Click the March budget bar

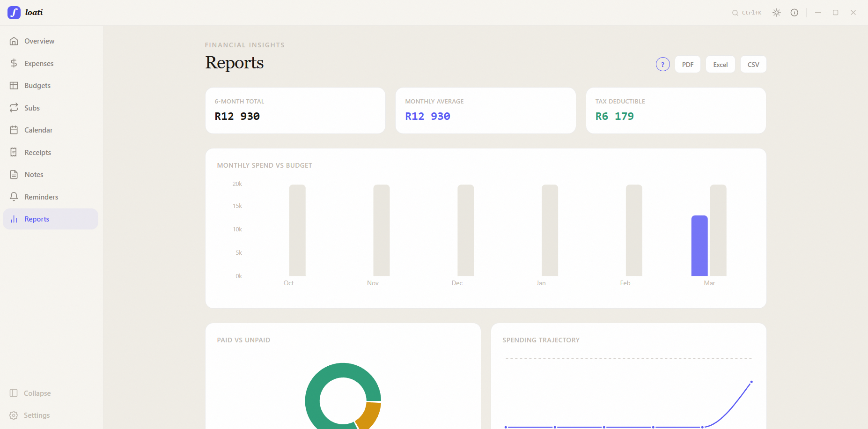click(x=718, y=230)
